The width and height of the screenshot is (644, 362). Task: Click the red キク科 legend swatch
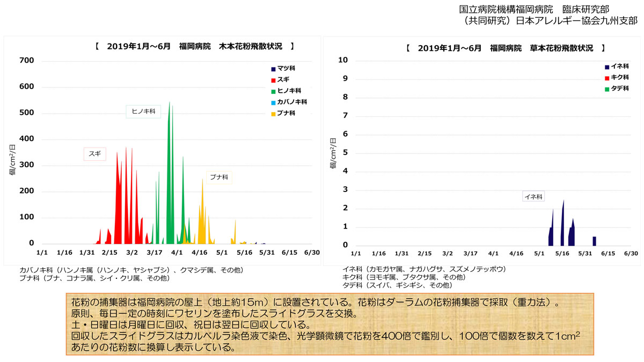point(606,78)
